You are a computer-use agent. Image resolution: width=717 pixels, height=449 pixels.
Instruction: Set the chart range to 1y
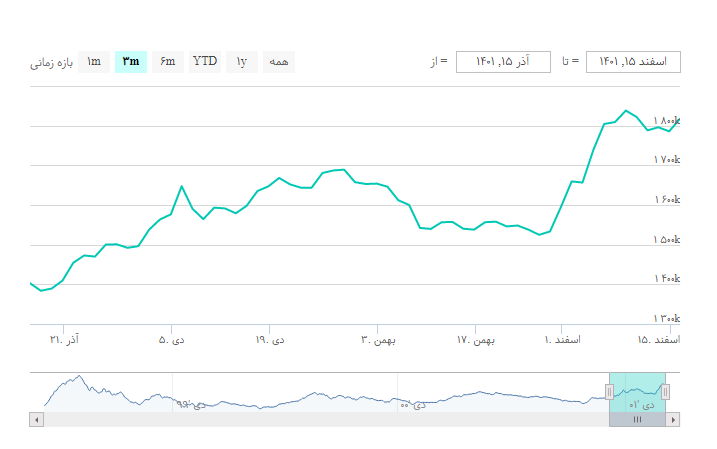[242, 62]
